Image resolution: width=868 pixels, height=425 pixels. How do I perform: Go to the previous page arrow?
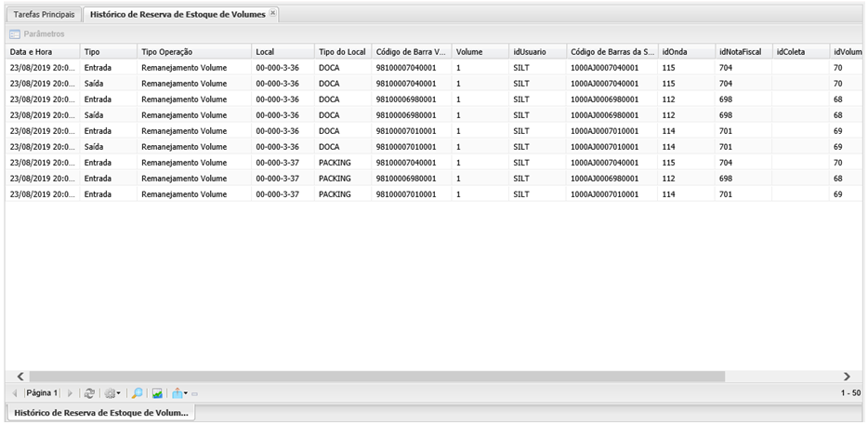[15, 393]
